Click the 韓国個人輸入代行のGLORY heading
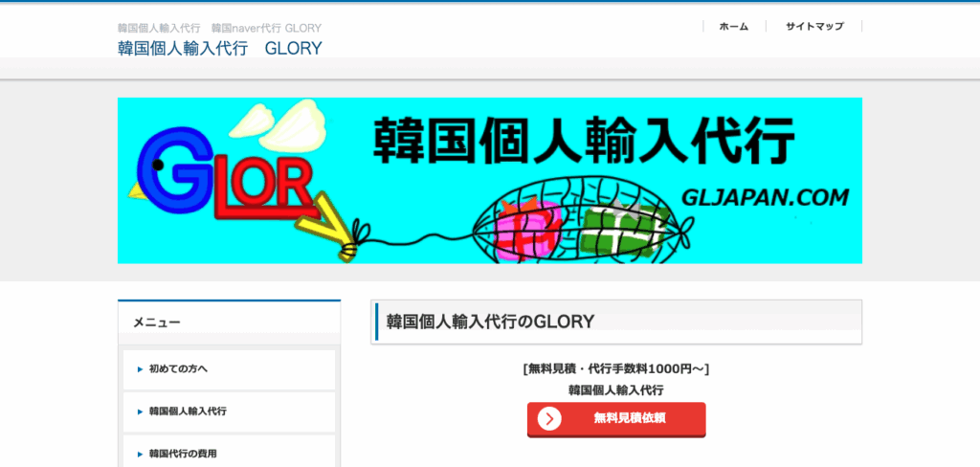This screenshot has height=467, width=980. 490,322
